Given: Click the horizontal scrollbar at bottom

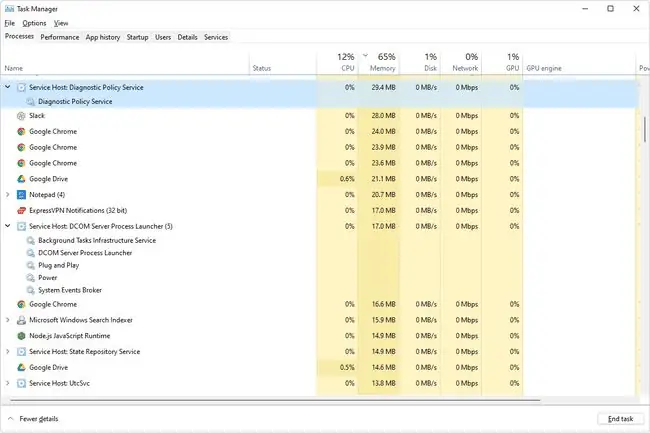Looking at the screenshot, I should click(275, 401).
